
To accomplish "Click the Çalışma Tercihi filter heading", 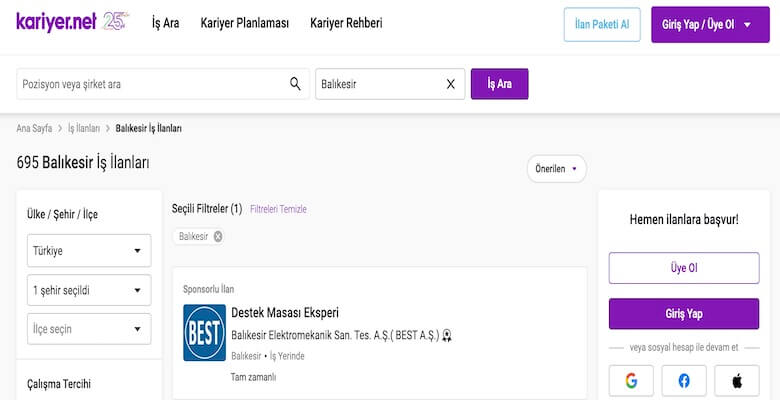I will (59, 384).
